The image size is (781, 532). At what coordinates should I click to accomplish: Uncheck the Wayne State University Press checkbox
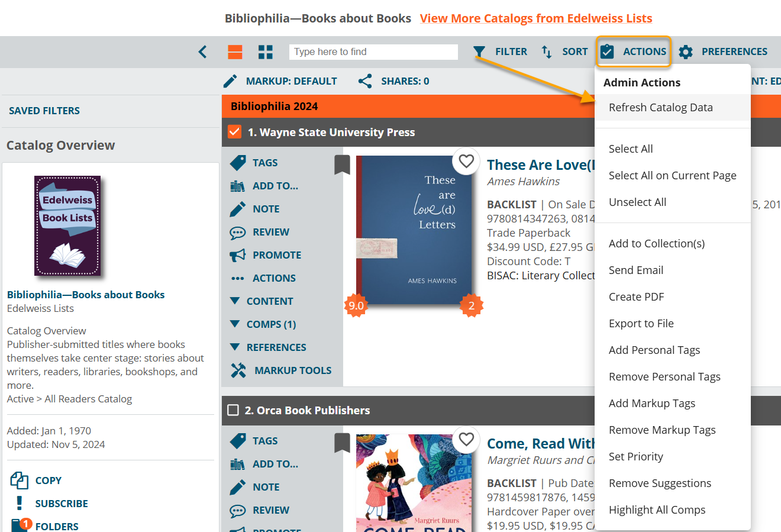[x=234, y=131]
